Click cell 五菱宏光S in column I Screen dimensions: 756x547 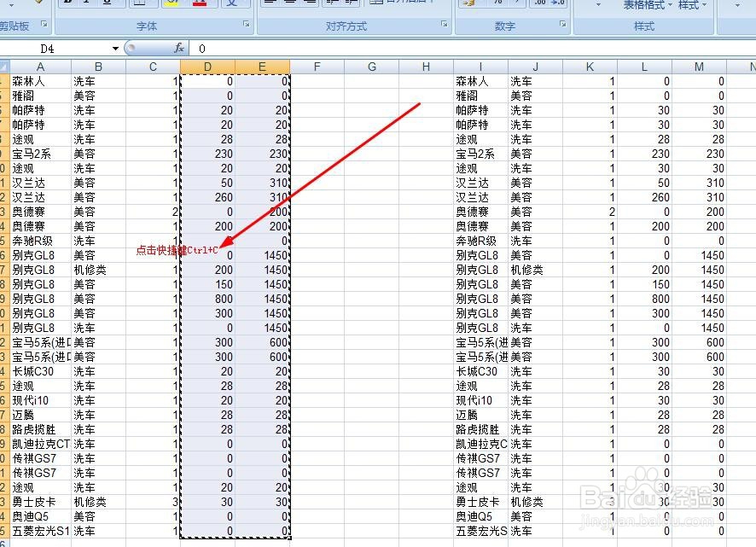[x=480, y=531]
